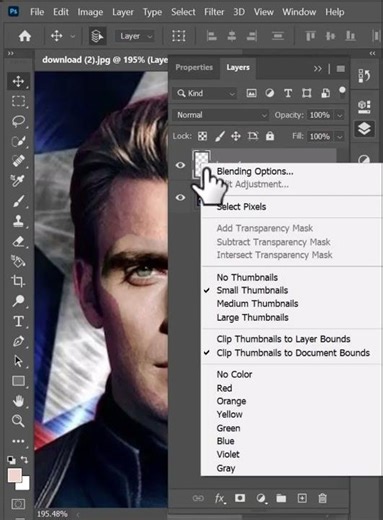
Task: Expand collapsed panels double chevron in Layers
Action: (317, 69)
